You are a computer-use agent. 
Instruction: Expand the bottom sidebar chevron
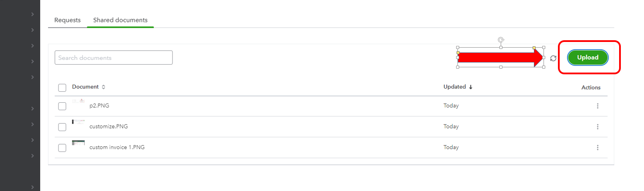32,187
